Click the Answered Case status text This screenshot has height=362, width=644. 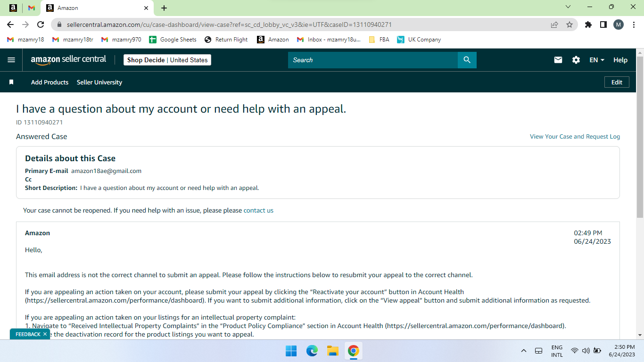[x=41, y=136]
